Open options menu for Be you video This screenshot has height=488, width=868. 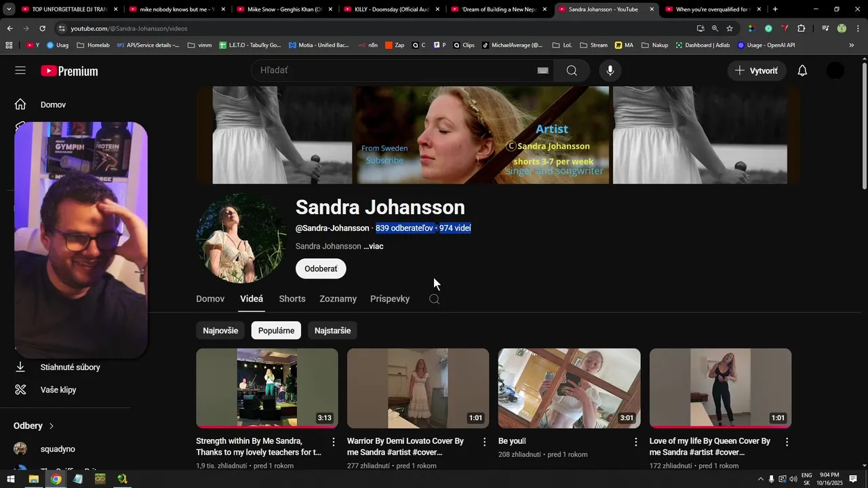click(635, 442)
